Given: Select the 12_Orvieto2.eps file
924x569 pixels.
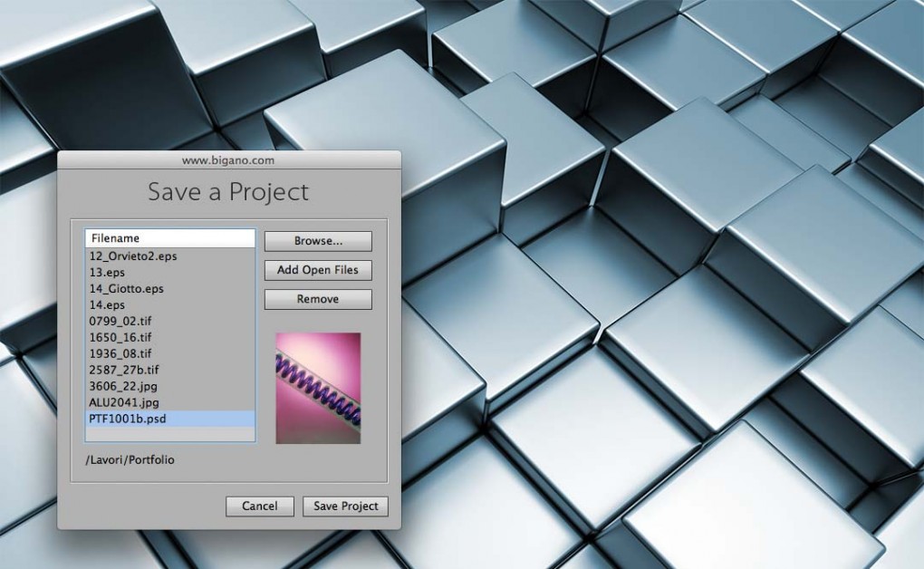Looking at the screenshot, I should click(131, 256).
